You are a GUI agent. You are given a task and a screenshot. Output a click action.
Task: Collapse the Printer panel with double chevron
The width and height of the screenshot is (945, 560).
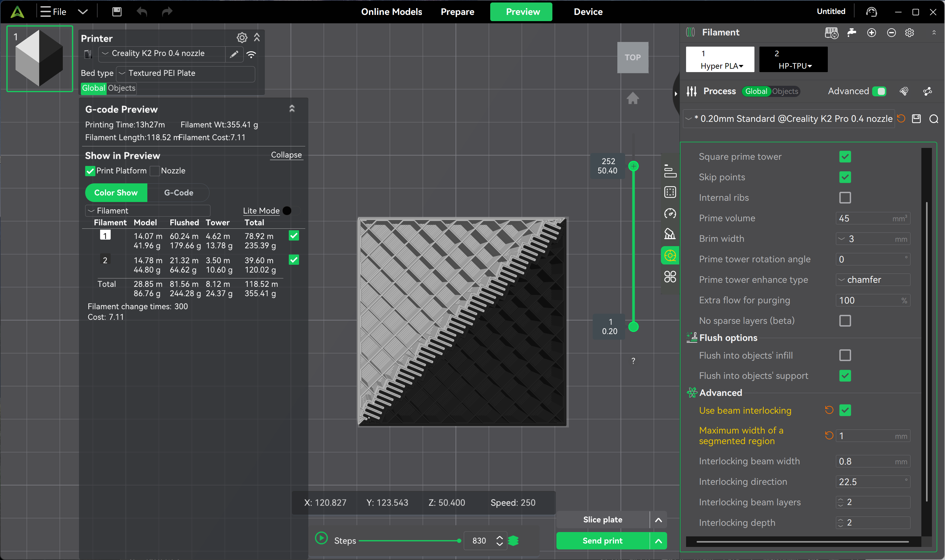pos(257,37)
